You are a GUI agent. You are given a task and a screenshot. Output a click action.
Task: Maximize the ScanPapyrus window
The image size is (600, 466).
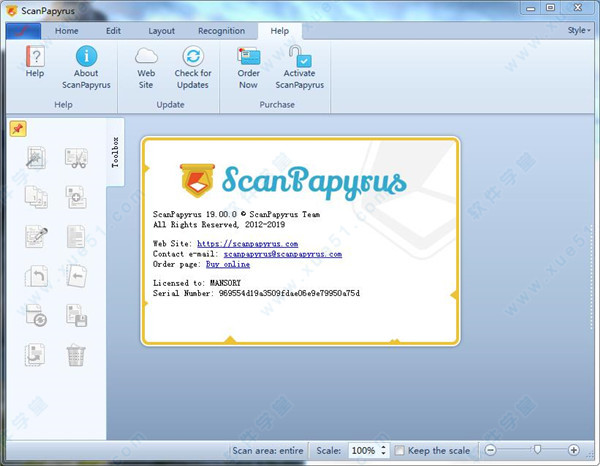point(550,8)
